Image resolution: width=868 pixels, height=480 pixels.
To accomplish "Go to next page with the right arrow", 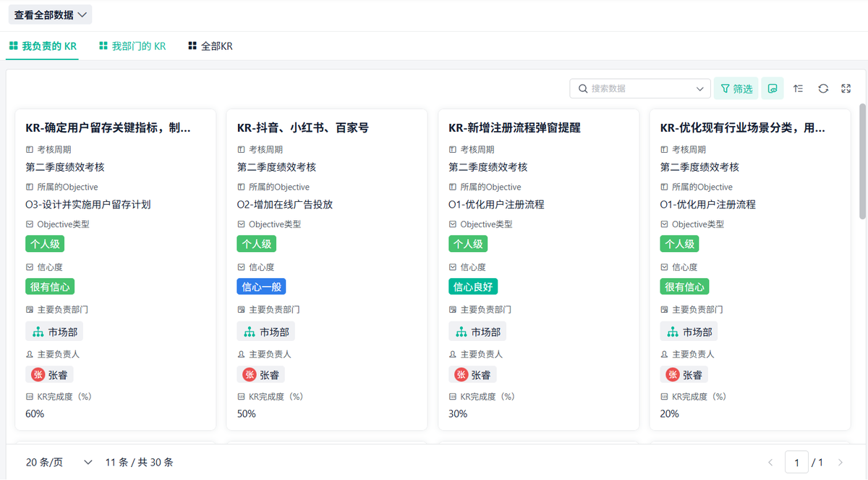I will click(841, 463).
